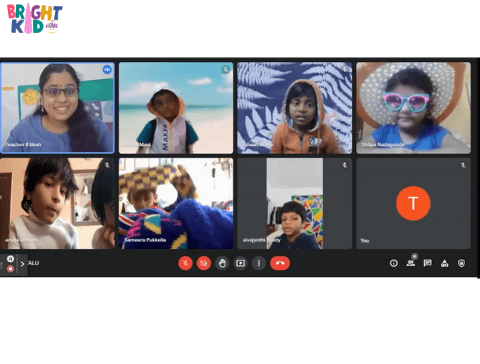480x364 pixels.
Task: Pause the screen recording
Action: 10,259
